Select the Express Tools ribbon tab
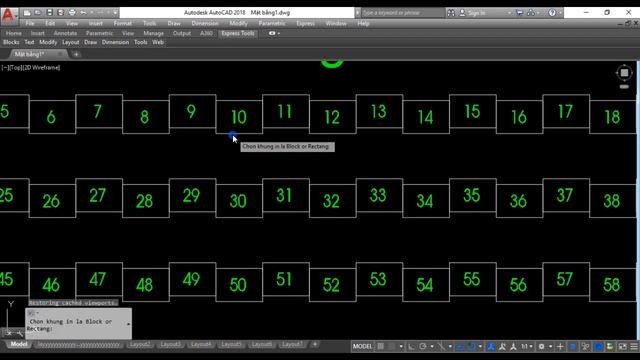This screenshot has height=360, width=640. [238, 33]
